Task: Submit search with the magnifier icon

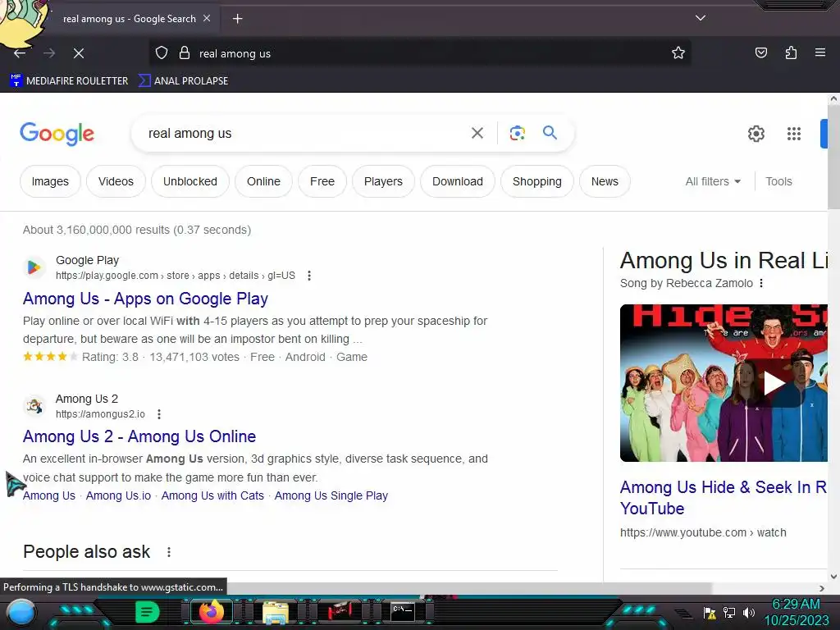Action: (x=550, y=132)
